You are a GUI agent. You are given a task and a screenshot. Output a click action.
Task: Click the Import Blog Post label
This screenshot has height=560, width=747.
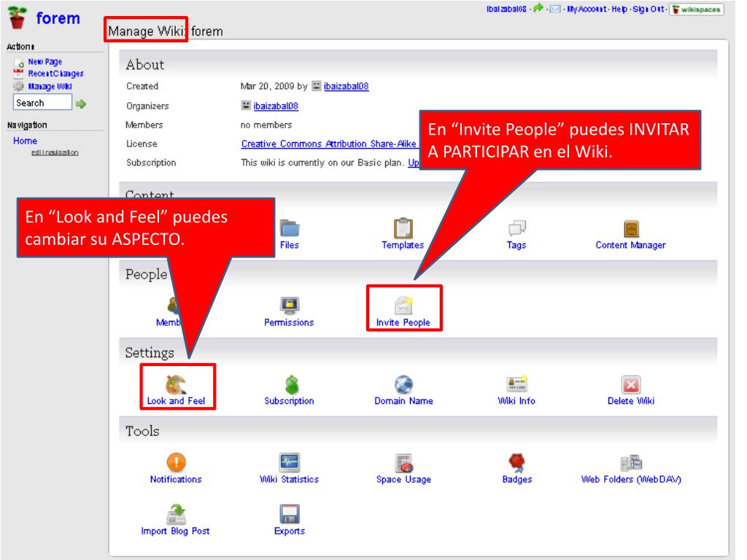coord(175,531)
